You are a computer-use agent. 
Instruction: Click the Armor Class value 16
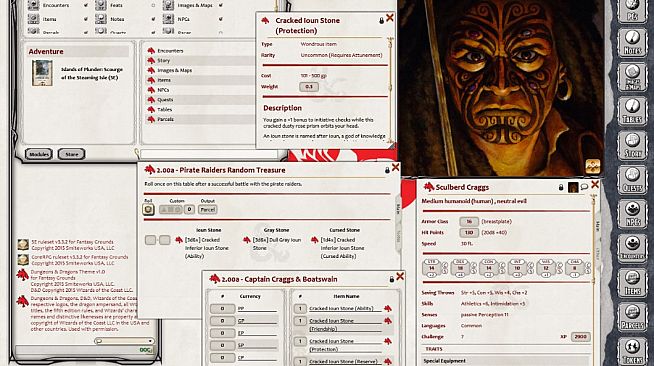(x=469, y=221)
